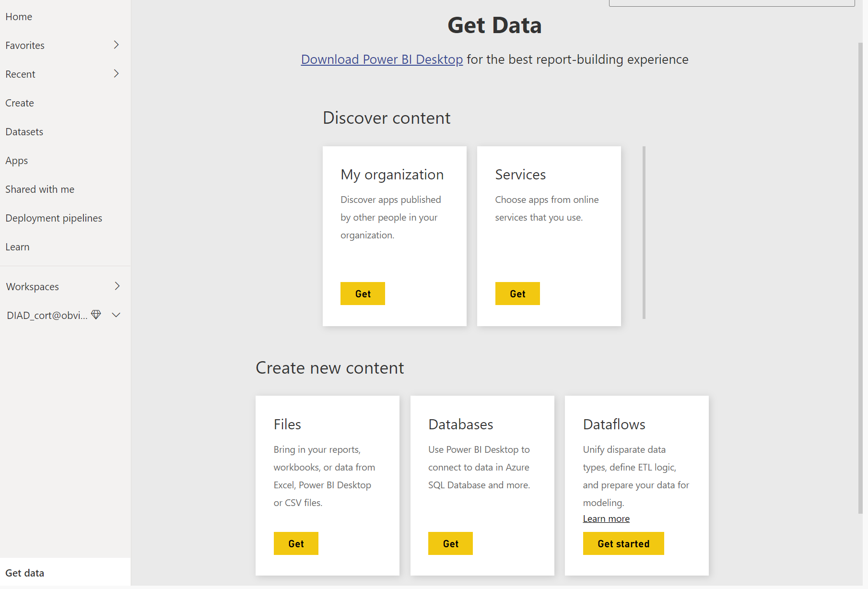Open Learn more about Dataflows
This screenshot has height=589, width=868.
606,518
